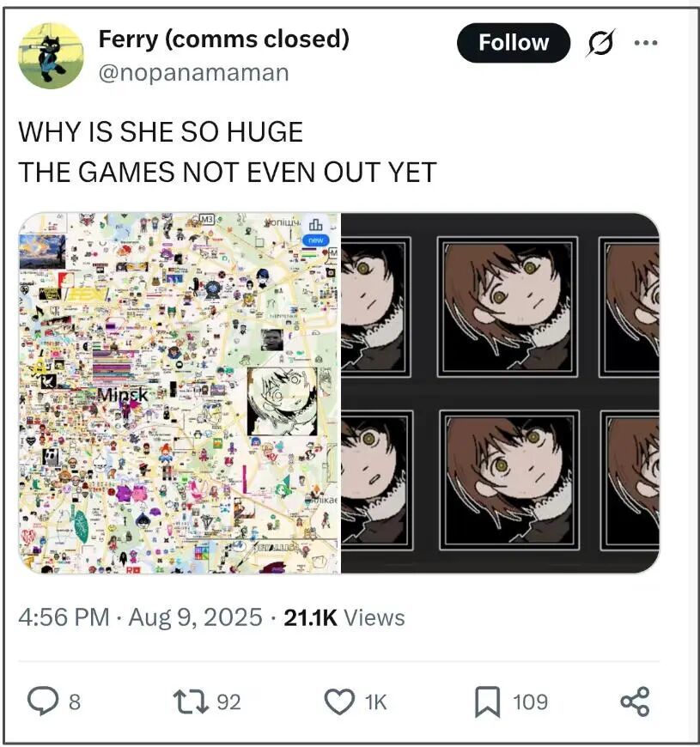Click the "WHY IS SHE SO HUGE" post text
The image size is (700, 747).
[x=161, y=131]
